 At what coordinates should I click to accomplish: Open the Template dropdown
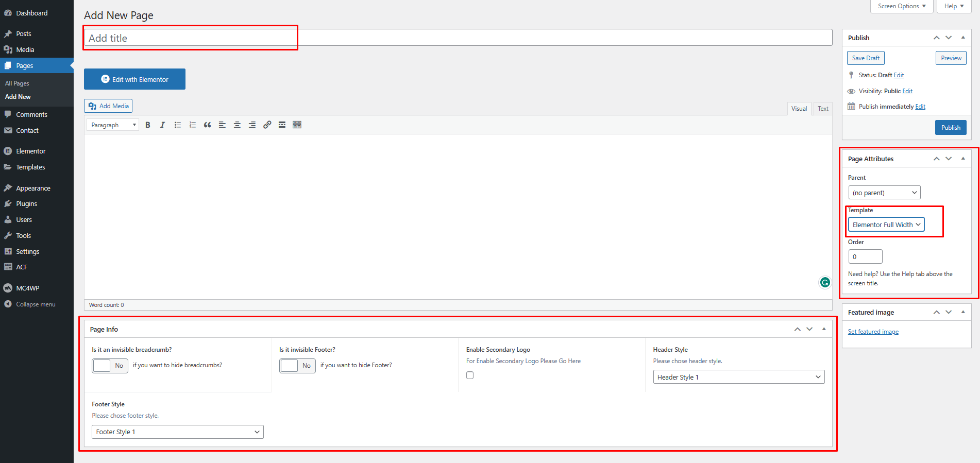point(886,225)
